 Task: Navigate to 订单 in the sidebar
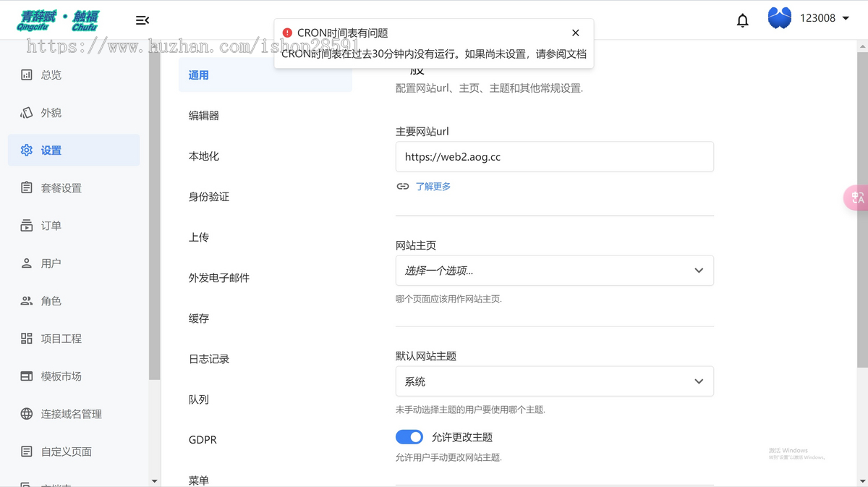click(74, 225)
